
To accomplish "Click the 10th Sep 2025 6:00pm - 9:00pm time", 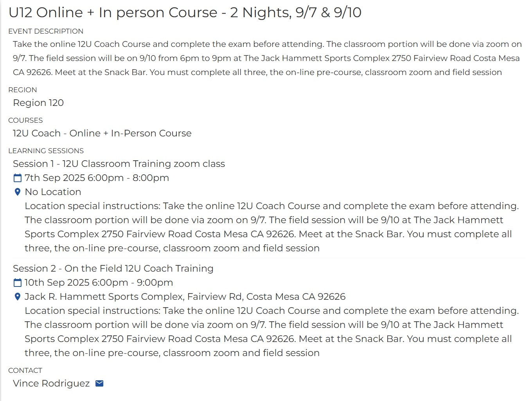I will click(99, 283).
